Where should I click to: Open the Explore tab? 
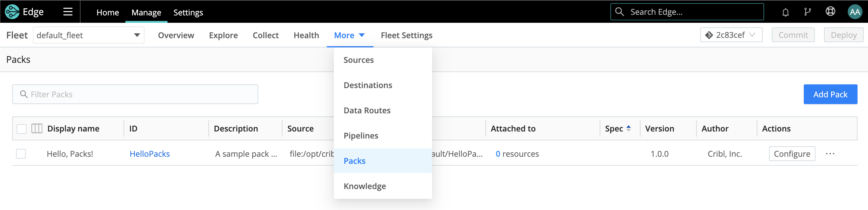(223, 35)
